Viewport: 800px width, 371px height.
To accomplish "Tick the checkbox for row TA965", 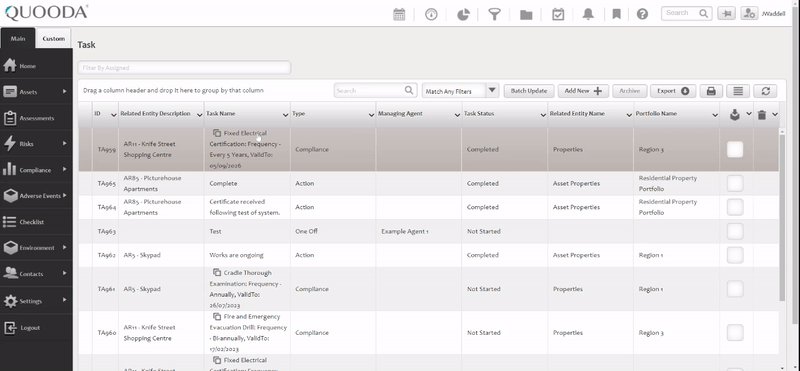I will click(735, 183).
